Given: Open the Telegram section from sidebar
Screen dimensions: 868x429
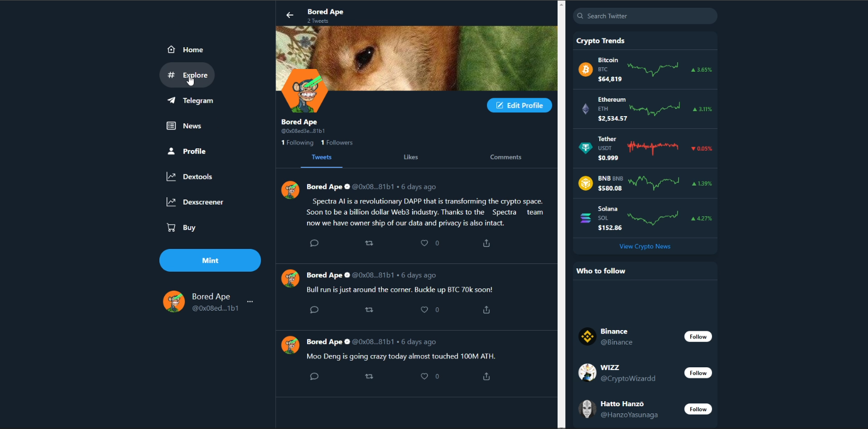Looking at the screenshot, I should 197,101.
